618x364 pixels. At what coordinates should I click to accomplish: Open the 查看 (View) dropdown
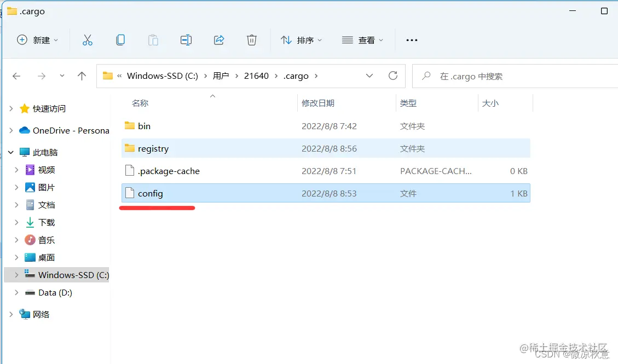click(x=362, y=40)
